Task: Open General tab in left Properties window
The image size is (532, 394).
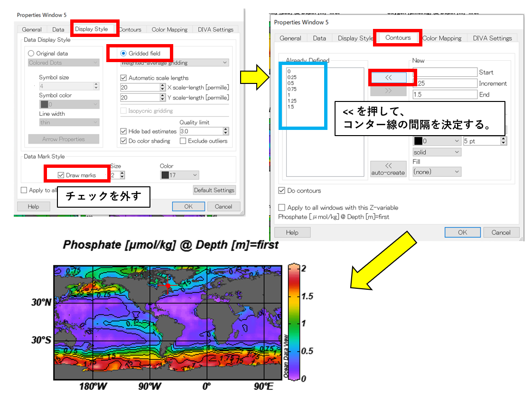Action: click(x=32, y=29)
